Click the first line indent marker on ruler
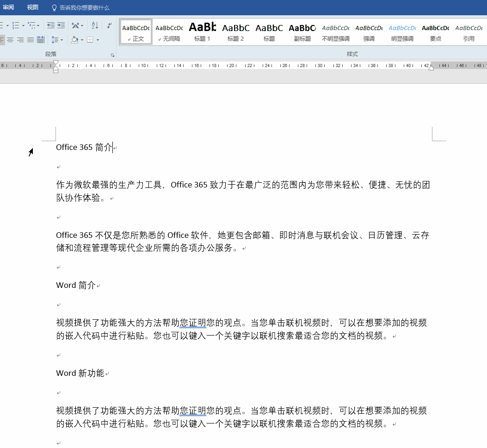The width and height of the screenshot is (487, 448). [x=56, y=62]
